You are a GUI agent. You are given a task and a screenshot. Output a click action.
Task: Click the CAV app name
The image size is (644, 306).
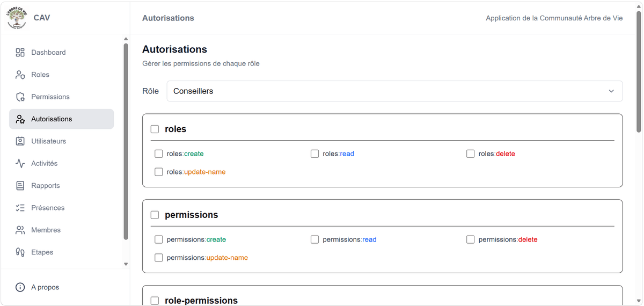click(x=42, y=18)
